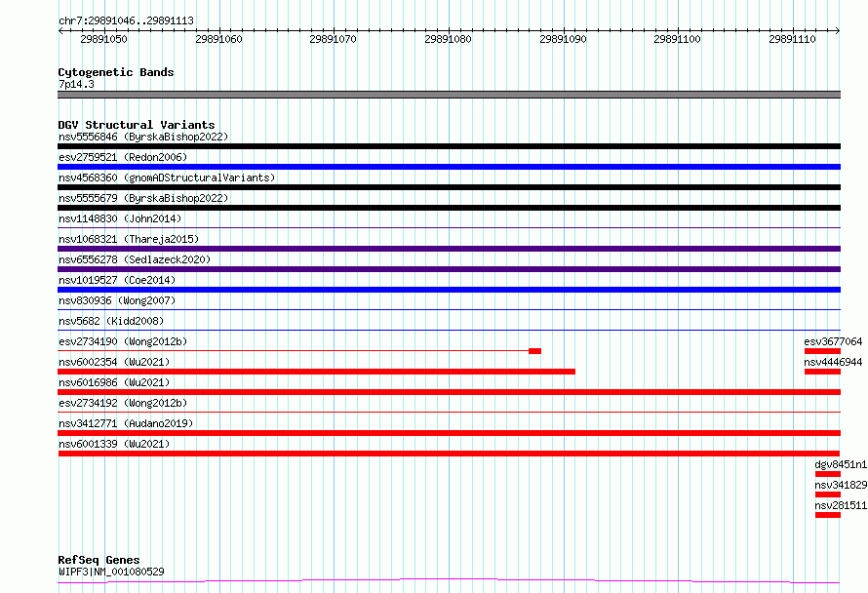Open the dgv8451n1 variant label
Viewport: 868px width, 593px height.
[841, 464]
